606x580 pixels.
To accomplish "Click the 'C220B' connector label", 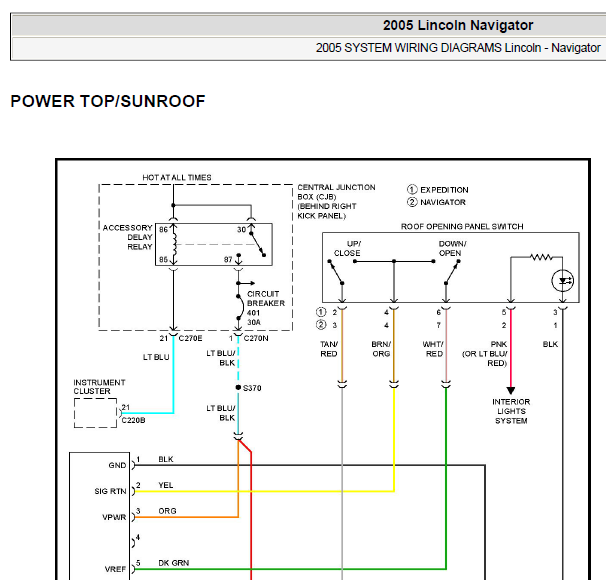I will (x=133, y=420).
